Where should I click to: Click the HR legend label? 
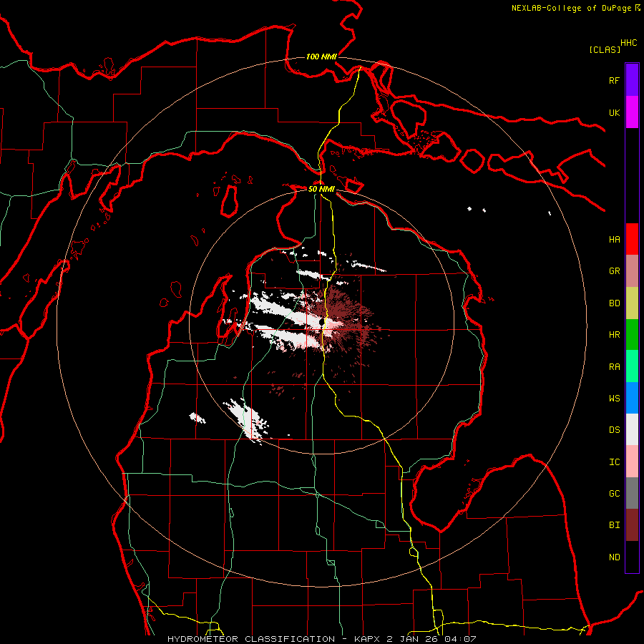[x=614, y=335]
